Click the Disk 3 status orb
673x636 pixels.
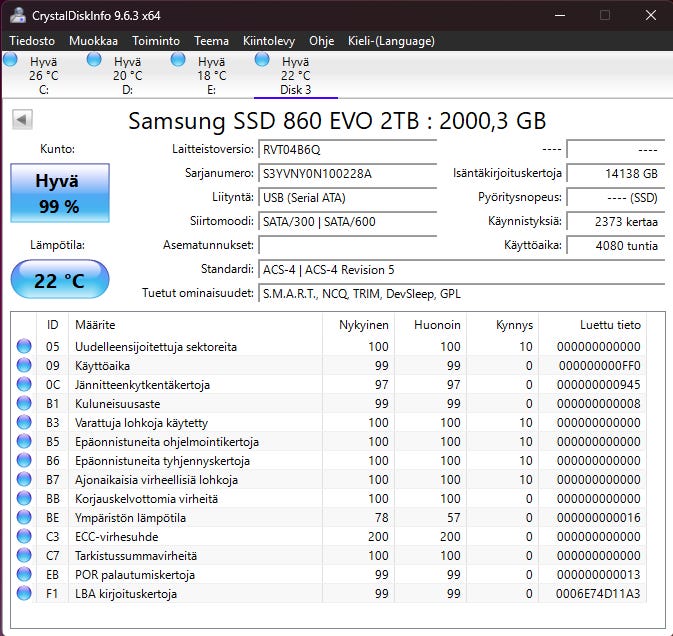point(263,61)
